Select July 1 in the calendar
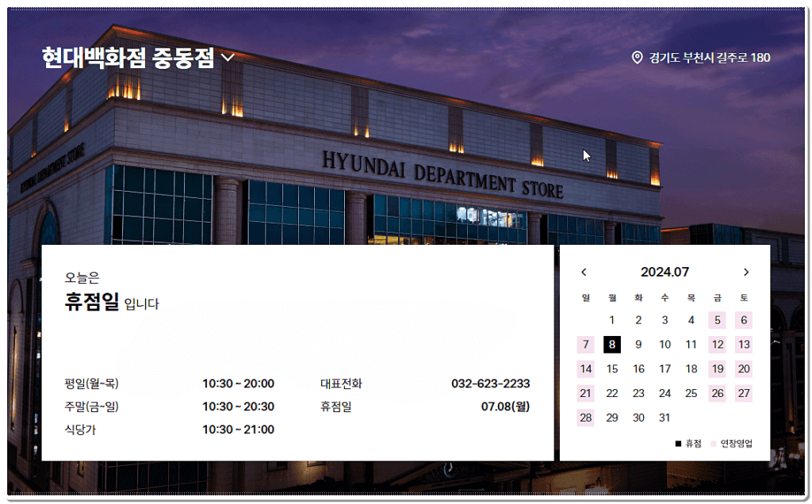This screenshot has height=504, width=812. pos(612,320)
